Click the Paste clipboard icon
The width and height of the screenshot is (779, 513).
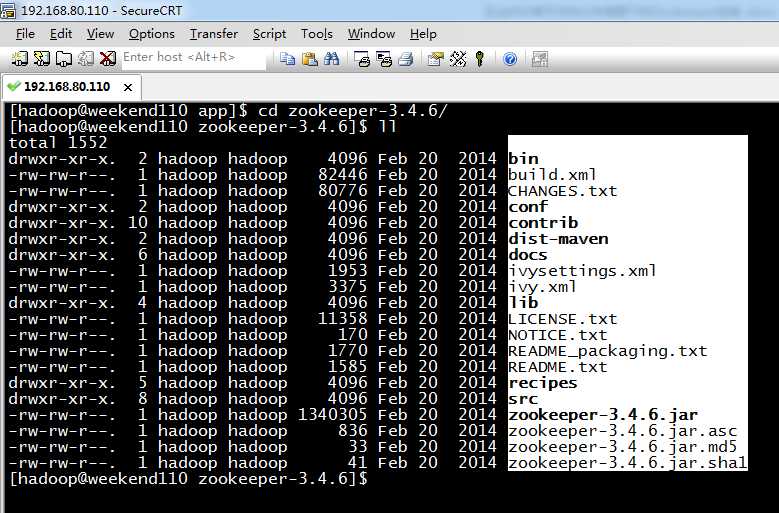310,59
